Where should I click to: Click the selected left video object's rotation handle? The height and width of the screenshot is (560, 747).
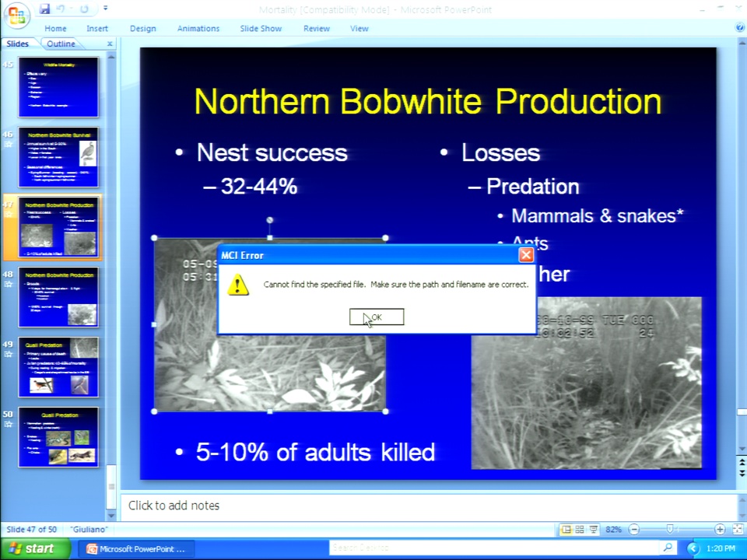pyautogui.click(x=270, y=220)
